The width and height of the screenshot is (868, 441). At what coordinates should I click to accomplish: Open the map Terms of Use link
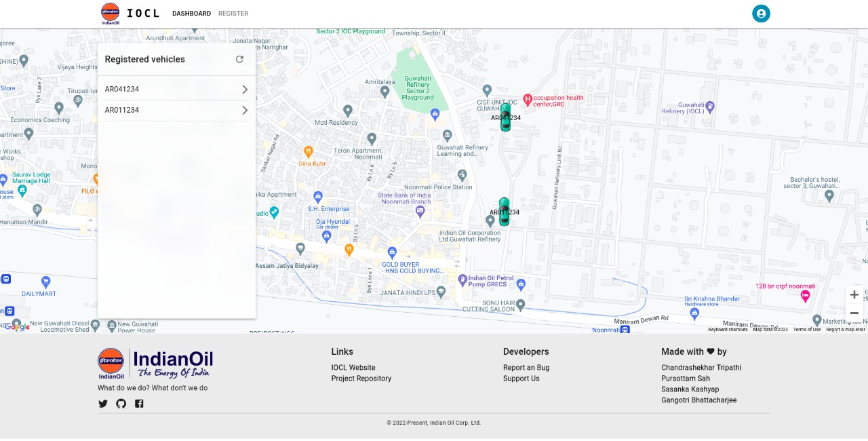807,330
